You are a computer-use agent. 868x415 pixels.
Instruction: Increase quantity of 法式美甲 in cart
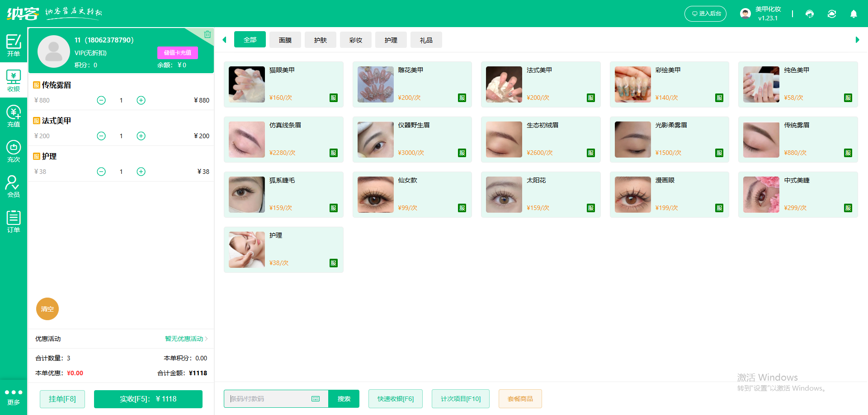click(141, 136)
